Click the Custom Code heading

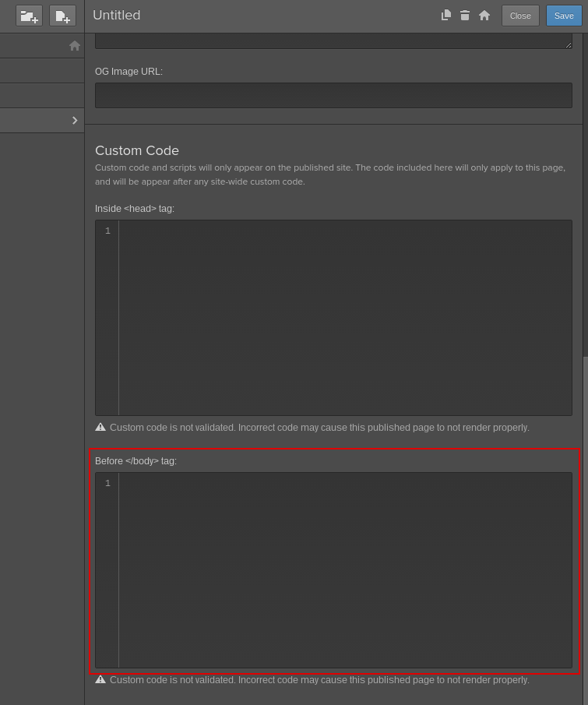[137, 150]
